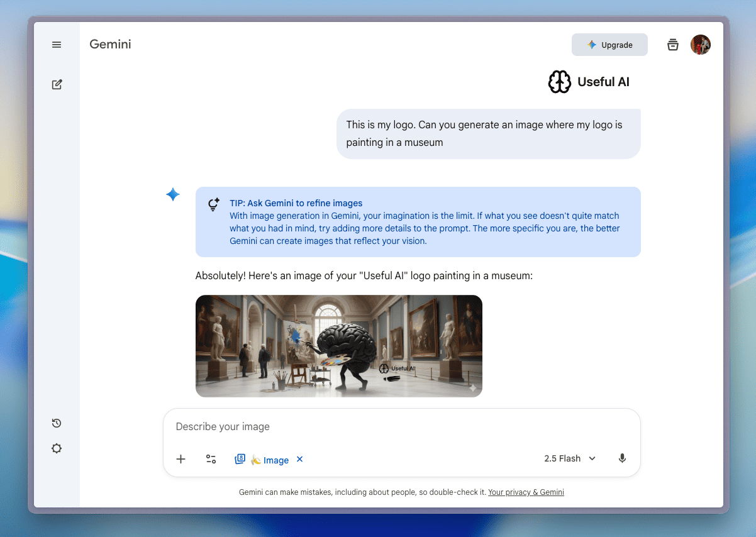This screenshot has height=537, width=756.
Task: Click the lightbulb tip icon
Action: [214, 204]
